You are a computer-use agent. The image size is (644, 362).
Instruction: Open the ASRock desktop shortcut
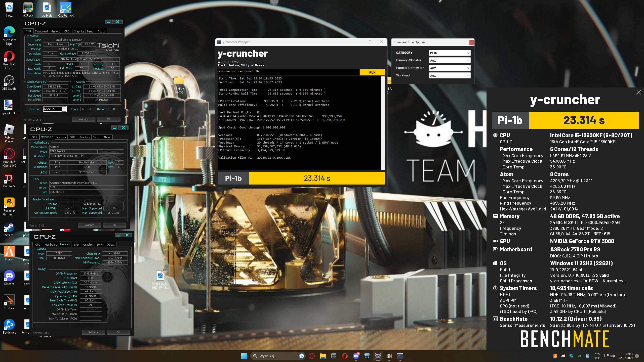(x=28, y=10)
